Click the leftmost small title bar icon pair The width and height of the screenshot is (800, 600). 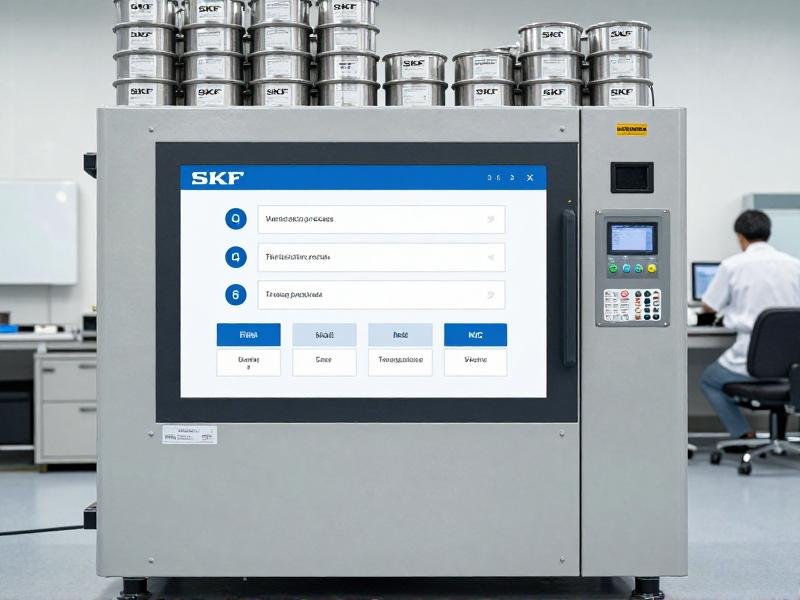tap(493, 178)
